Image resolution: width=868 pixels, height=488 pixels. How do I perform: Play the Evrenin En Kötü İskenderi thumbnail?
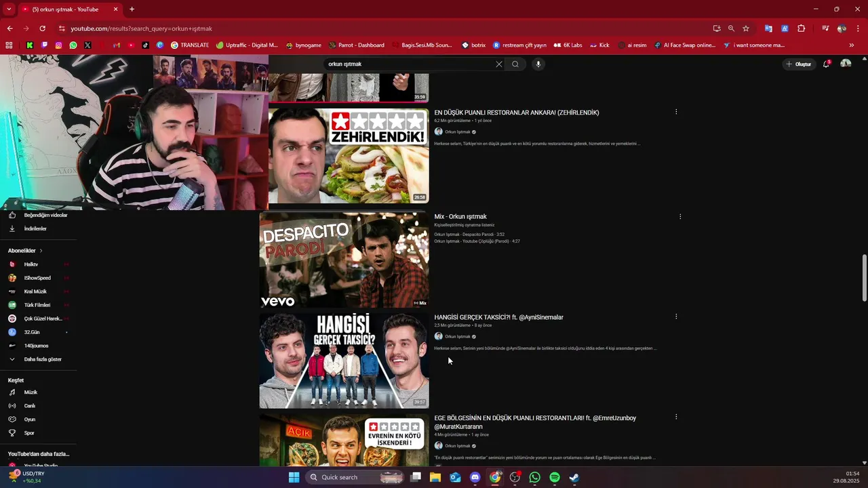point(344,440)
